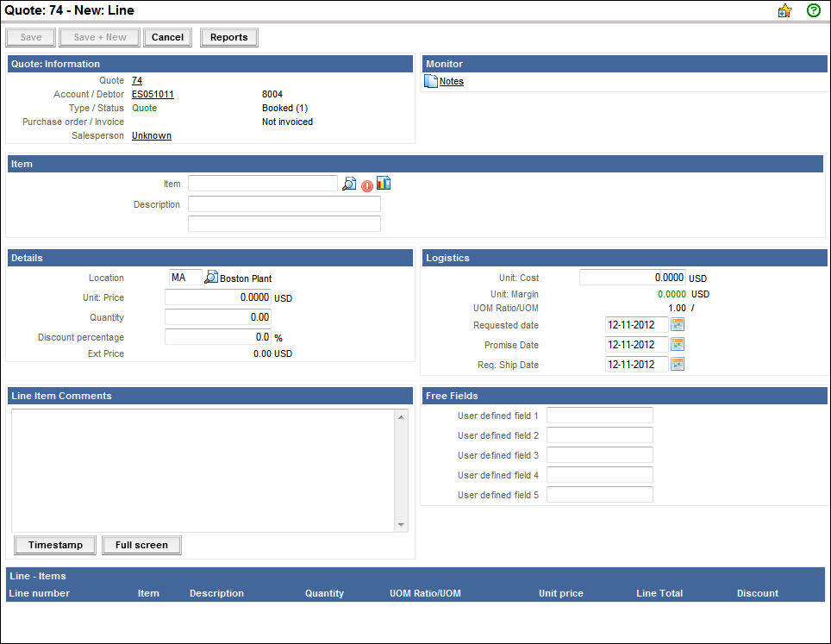
Task: Focus the Unit: Price input field
Action: coord(217,297)
